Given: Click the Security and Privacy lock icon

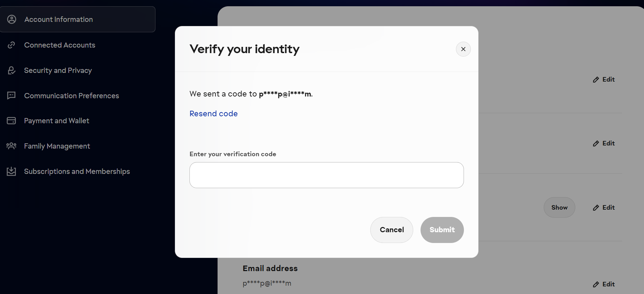Looking at the screenshot, I should [11, 70].
